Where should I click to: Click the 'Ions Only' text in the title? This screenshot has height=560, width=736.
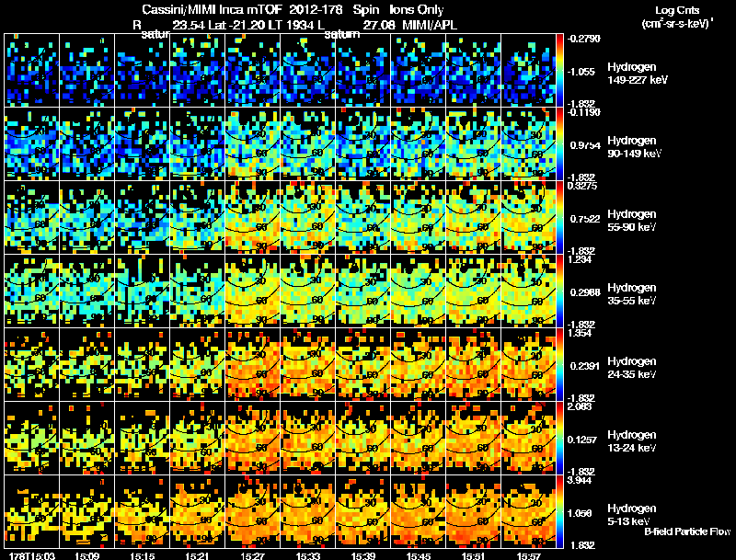tap(417, 10)
